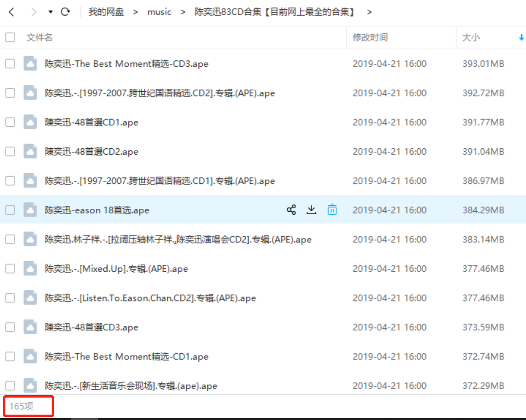Image resolution: width=526 pixels, height=420 pixels.
Task: Select file name [1997-2007.跨世纪国语精选.CD1].专辑.(APE).ape
Action: pos(160,181)
